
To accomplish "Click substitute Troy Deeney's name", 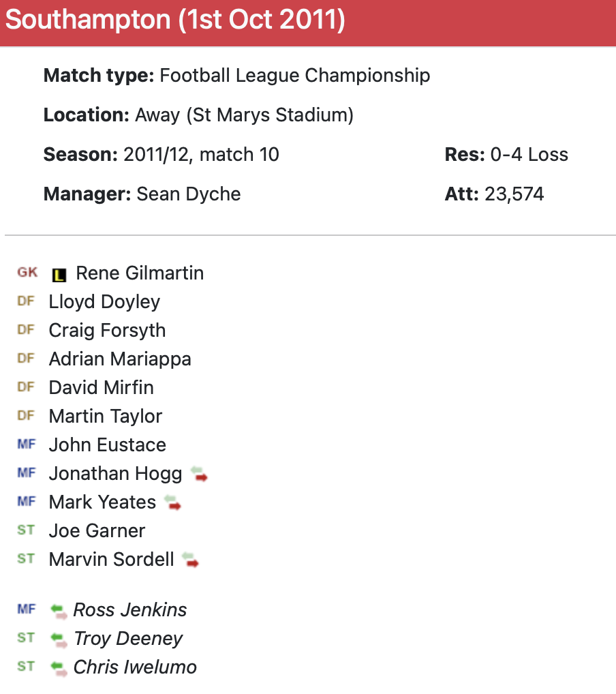I will [x=128, y=639].
